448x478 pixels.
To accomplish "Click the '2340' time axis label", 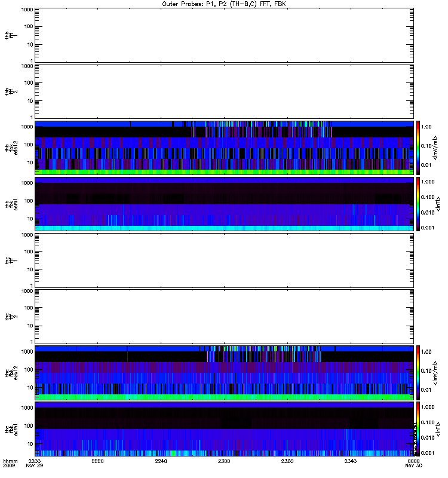I will (351, 461).
